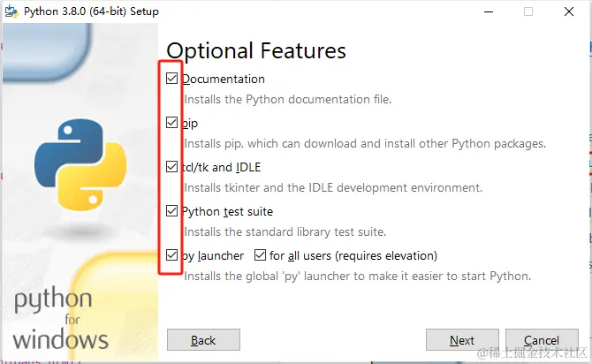The image size is (592, 364).
Task: Click 'Installs the standard library test suite.'
Action: tap(285, 231)
